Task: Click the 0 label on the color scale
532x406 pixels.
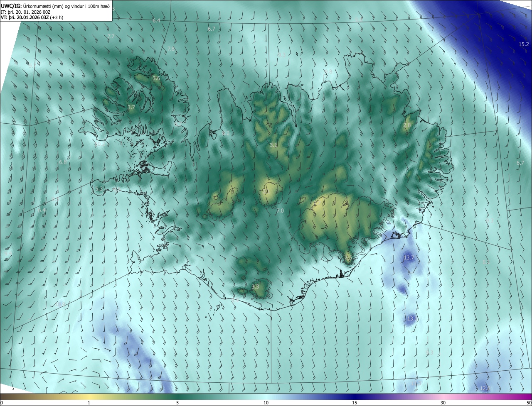Action: (2, 403)
